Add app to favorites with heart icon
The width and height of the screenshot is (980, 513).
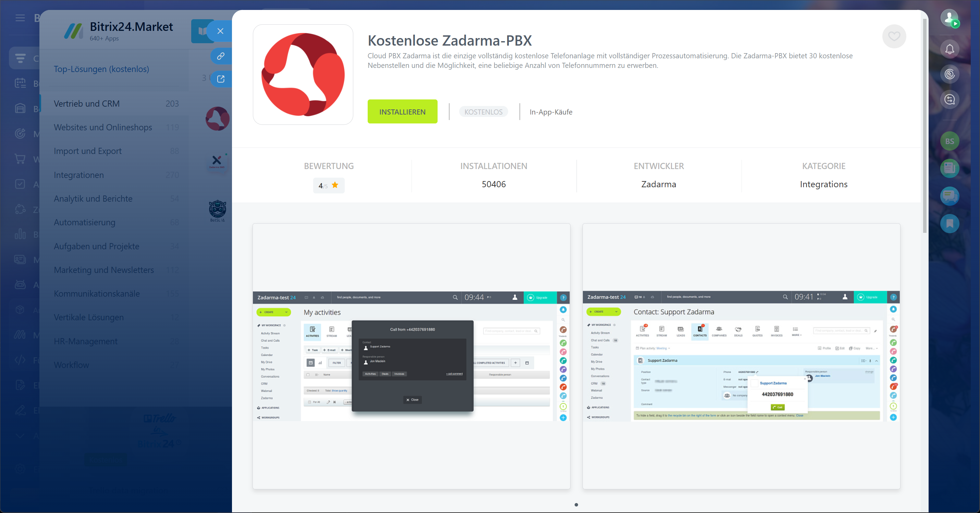click(x=894, y=37)
